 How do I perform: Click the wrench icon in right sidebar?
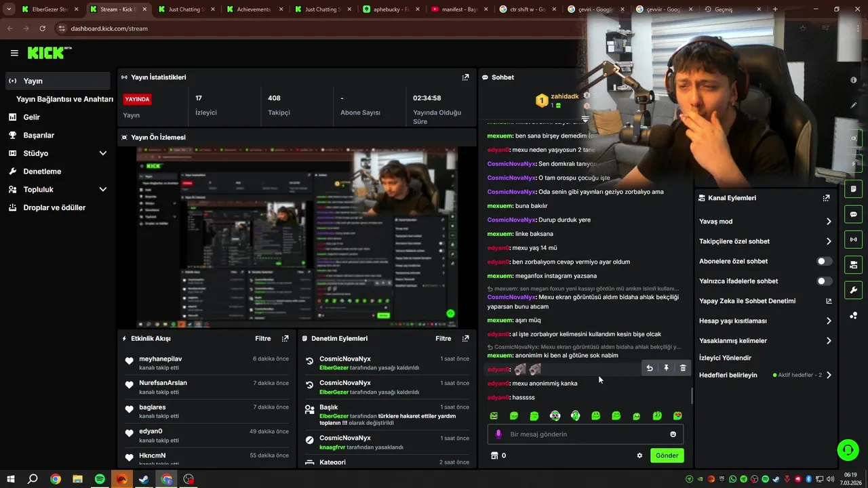click(853, 290)
